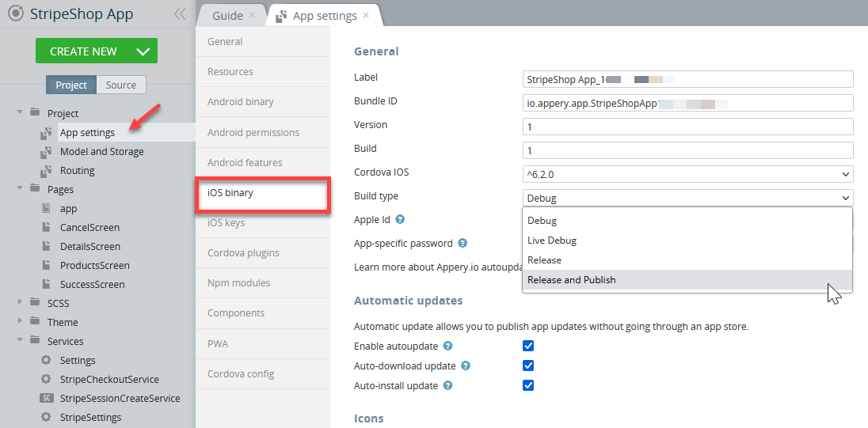The image size is (868, 428).
Task: Click into the Label input field
Action: 687,79
